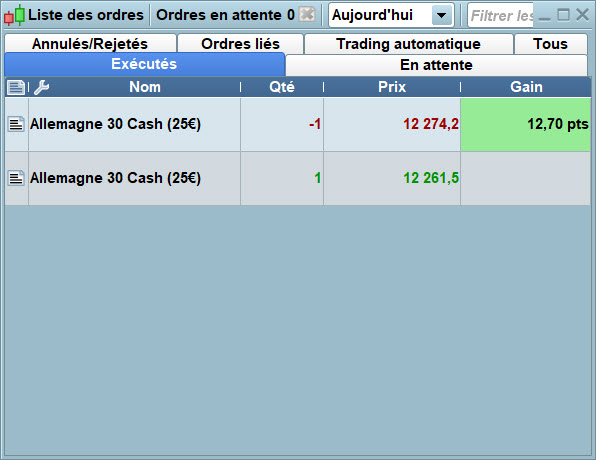Select the Exécutés tab
Image resolution: width=596 pixels, height=460 pixels.
click(x=144, y=64)
